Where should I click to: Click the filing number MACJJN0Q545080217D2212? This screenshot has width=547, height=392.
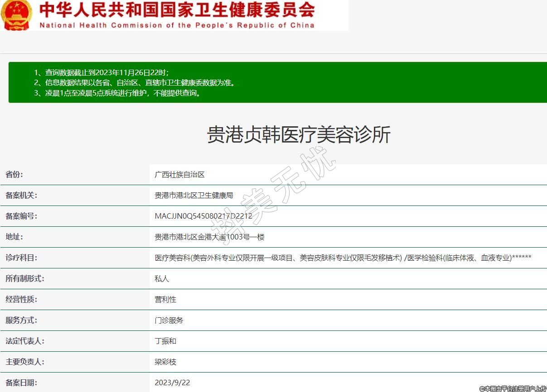(203, 216)
